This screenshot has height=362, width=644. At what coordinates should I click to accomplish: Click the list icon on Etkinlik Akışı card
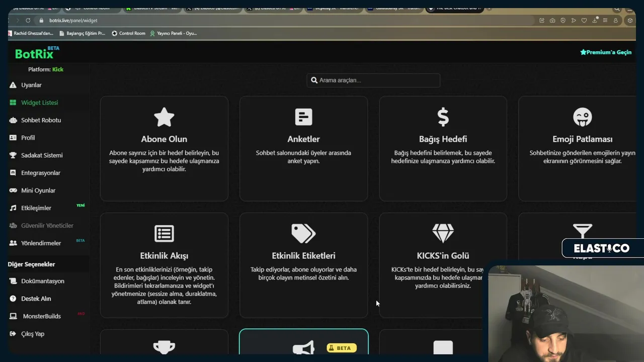pyautogui.click(x=164, y=233)
